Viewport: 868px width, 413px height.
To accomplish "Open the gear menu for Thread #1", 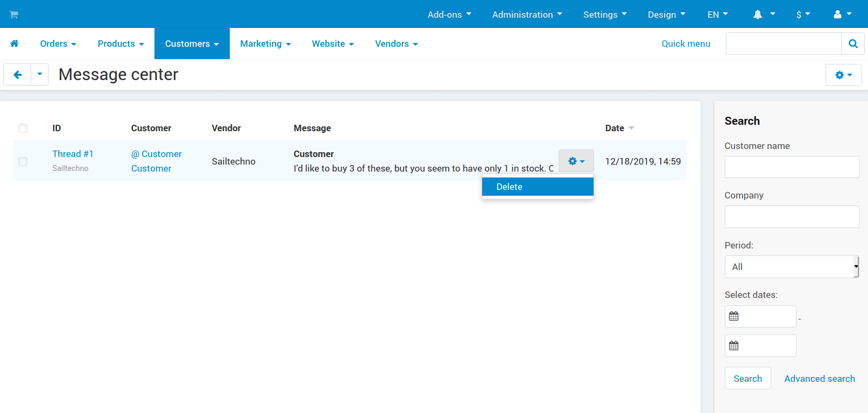I will (576, 161).
